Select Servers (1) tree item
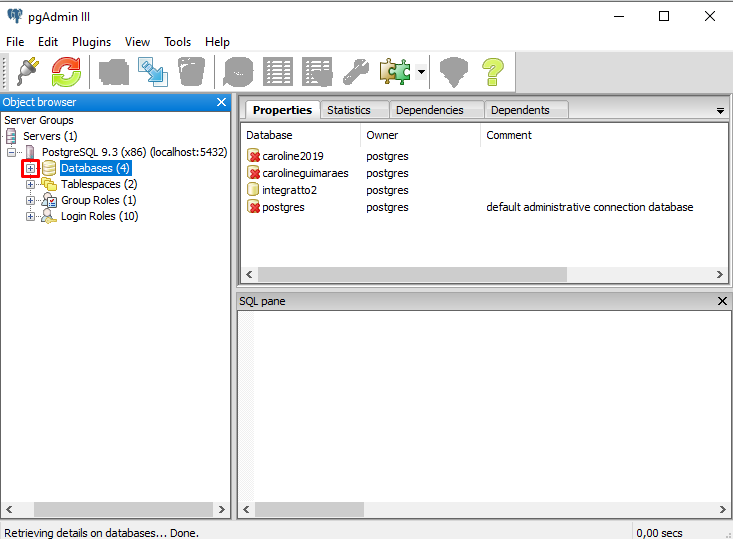This screenshot has width=733, height=539. click(x=50, y=136)
